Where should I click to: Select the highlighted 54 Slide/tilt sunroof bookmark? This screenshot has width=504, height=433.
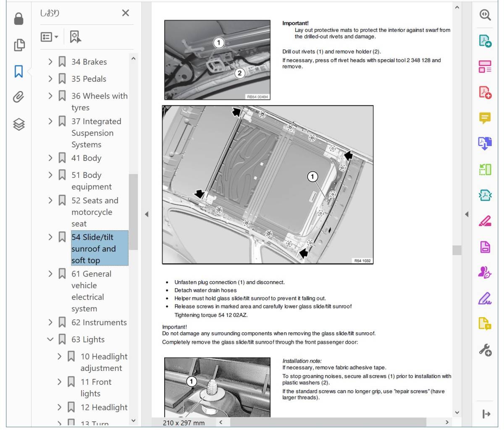100,248
